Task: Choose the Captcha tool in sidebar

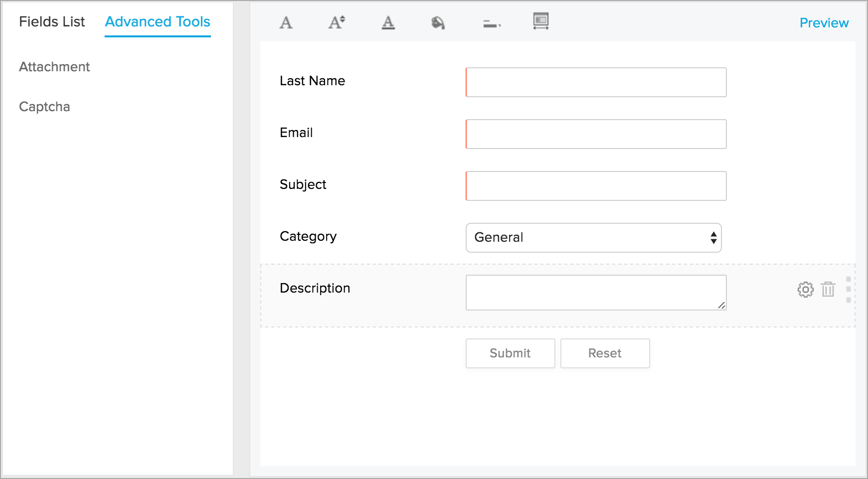Action: [44, 107]
